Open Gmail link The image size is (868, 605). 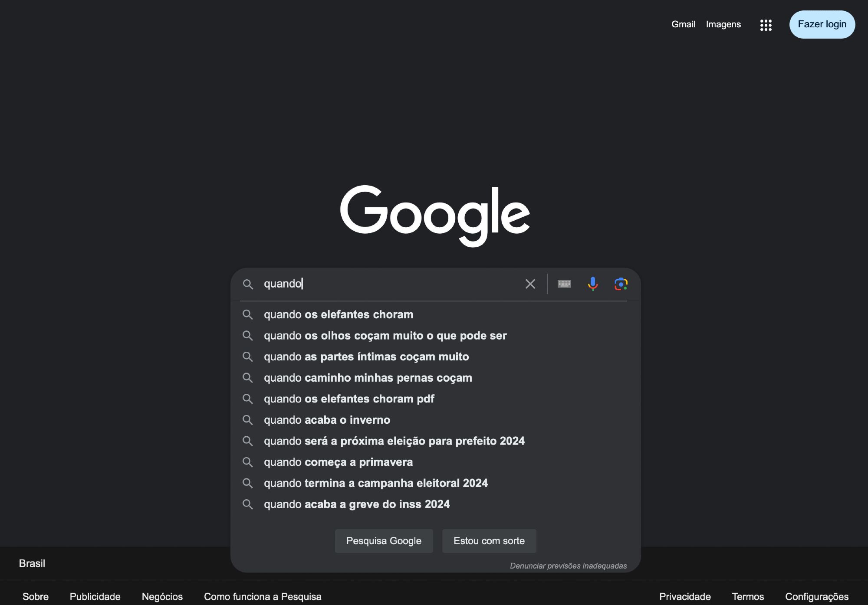(x=683, y=24)
